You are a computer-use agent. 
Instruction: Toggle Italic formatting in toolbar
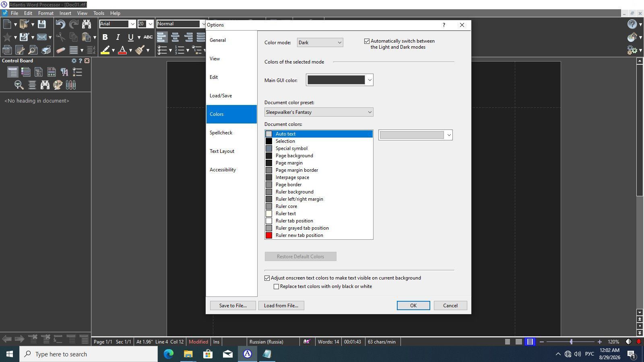[118, 37]
